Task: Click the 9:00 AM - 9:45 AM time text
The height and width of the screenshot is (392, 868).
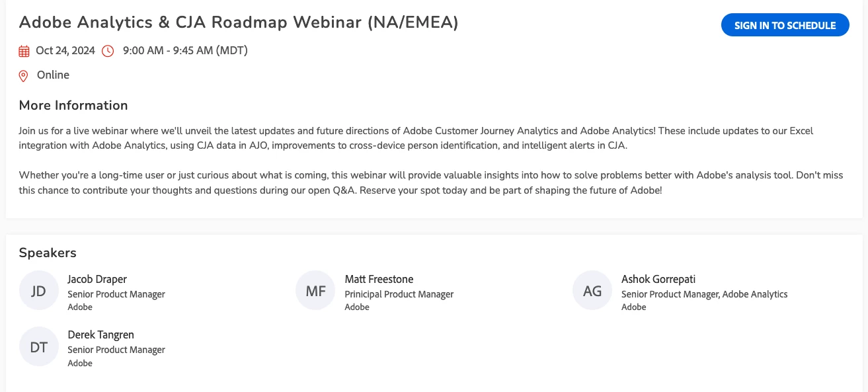Action: (x=185, y=51)
